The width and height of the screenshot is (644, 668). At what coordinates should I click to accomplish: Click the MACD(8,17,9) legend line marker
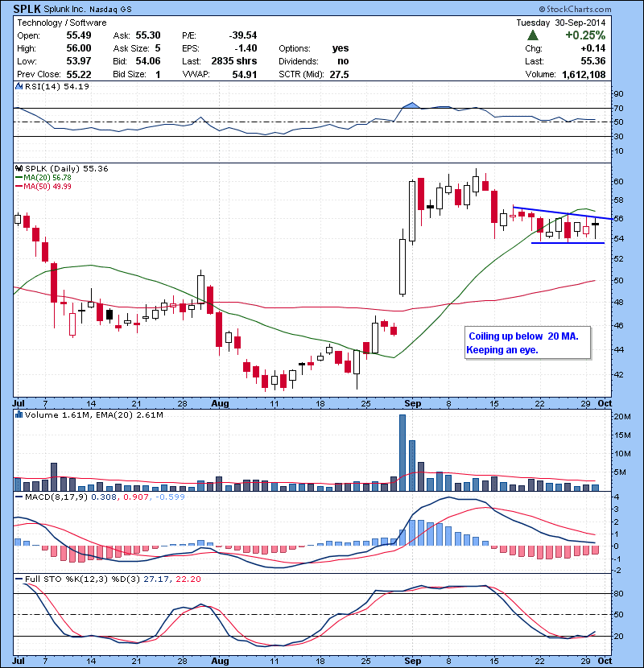click(19, 497)
